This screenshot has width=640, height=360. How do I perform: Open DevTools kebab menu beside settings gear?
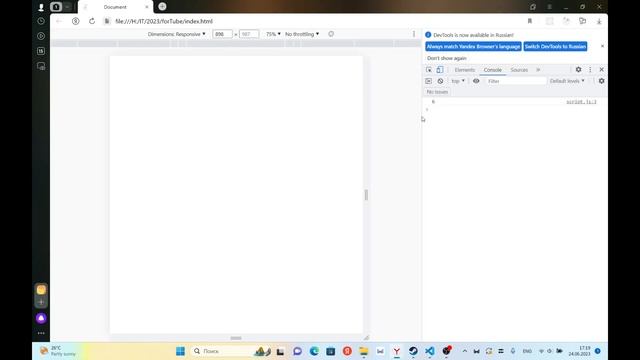click(590, 70)
